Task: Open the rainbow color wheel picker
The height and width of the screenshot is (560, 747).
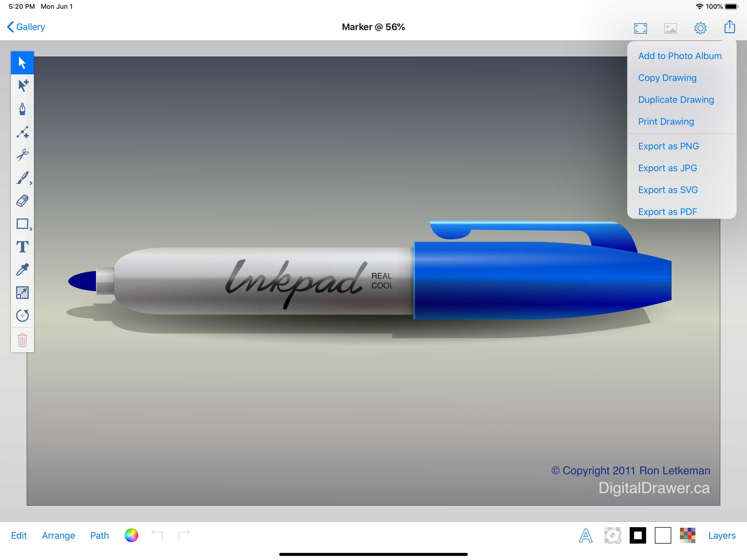Action: pyautogui.click(x=131, y=535)
